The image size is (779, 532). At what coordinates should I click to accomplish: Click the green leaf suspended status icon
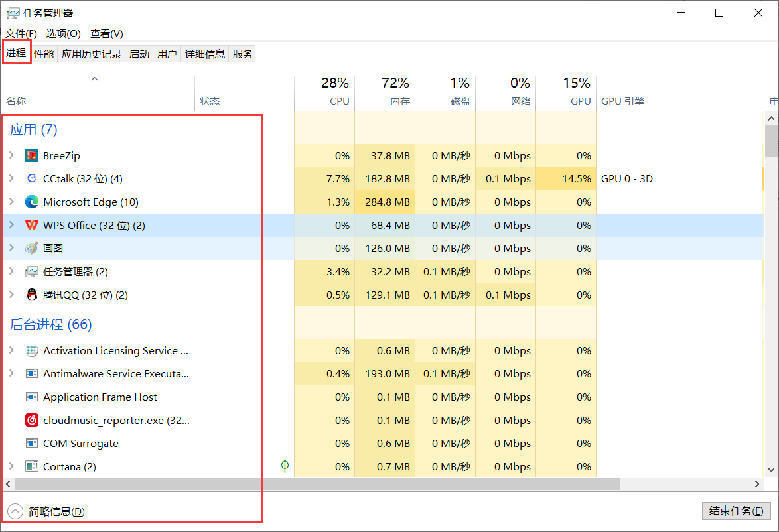pos(285,466)
